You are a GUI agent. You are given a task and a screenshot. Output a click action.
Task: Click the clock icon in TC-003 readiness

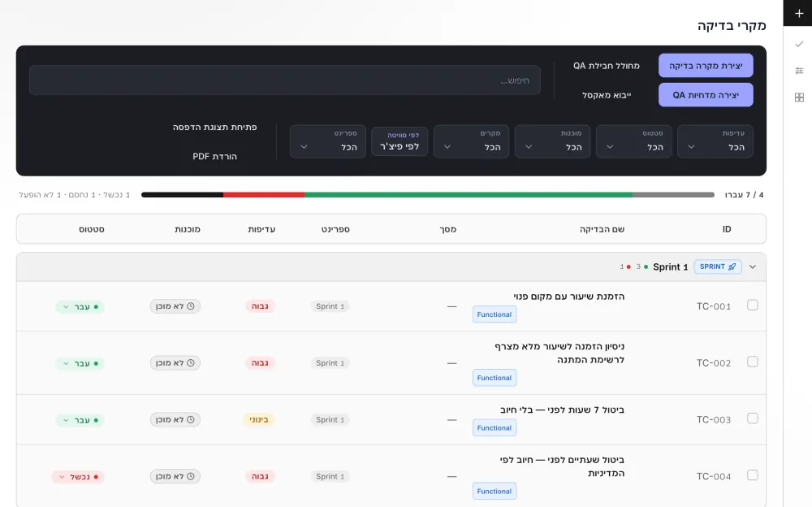pyautogui.click(x=191, y=419)
